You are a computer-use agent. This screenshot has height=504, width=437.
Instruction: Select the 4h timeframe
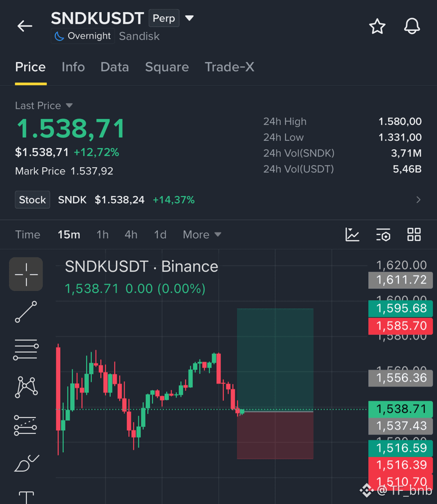[x=131, y=235]
